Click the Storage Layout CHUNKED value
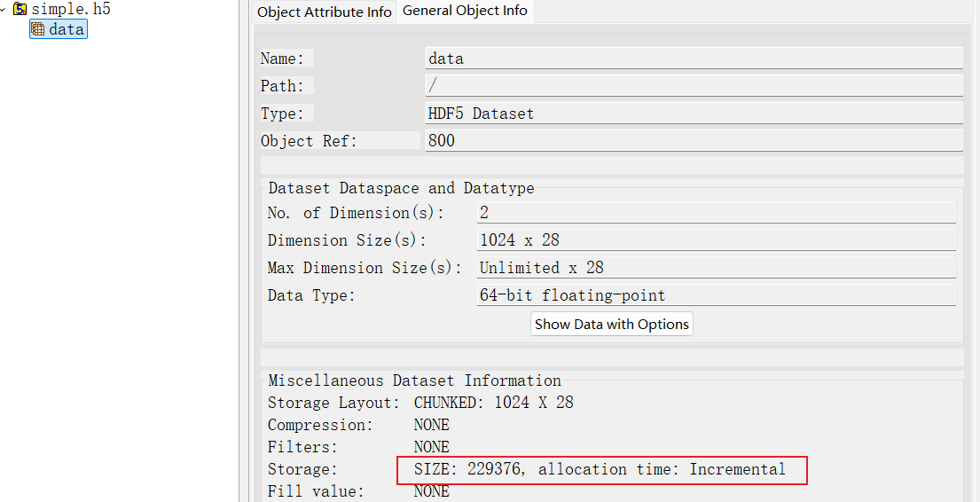The image size is (980, 502). tap(493, 403)
